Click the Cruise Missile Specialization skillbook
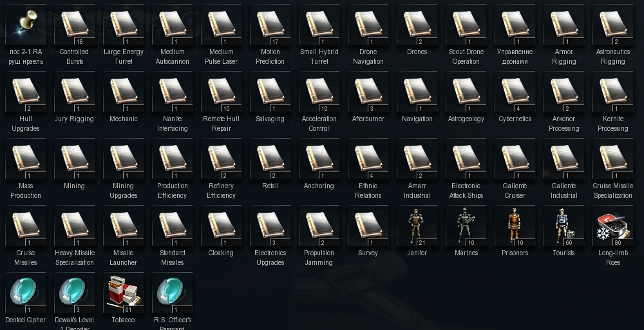The width and height of the screenshot is (644, 330). click(613, 158)
